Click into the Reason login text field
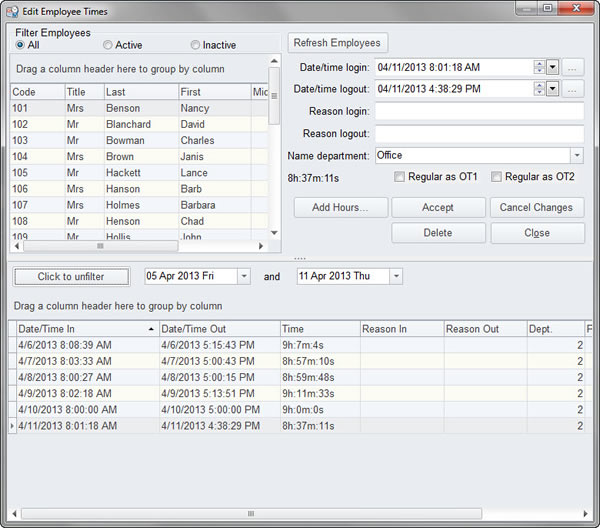This screenshot has height=528, width=600. pyautogui.click(x=479, y=111)
